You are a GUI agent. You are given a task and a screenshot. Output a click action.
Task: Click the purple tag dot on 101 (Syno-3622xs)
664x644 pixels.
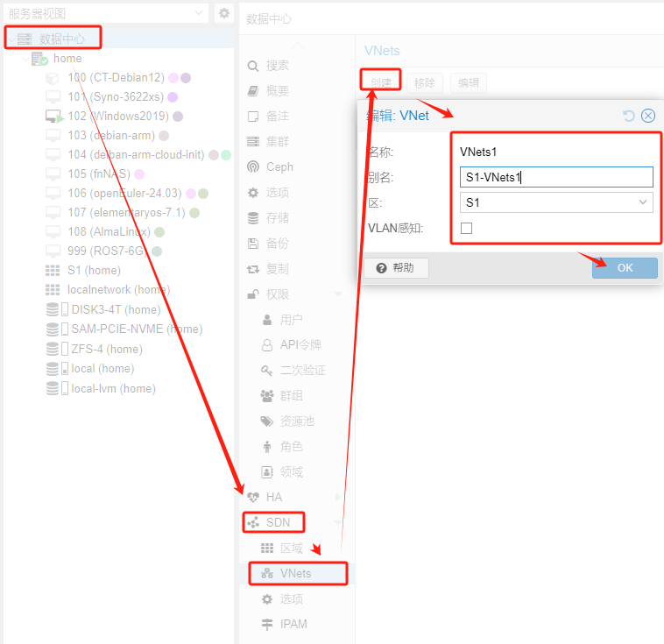(x=173, y=97)
